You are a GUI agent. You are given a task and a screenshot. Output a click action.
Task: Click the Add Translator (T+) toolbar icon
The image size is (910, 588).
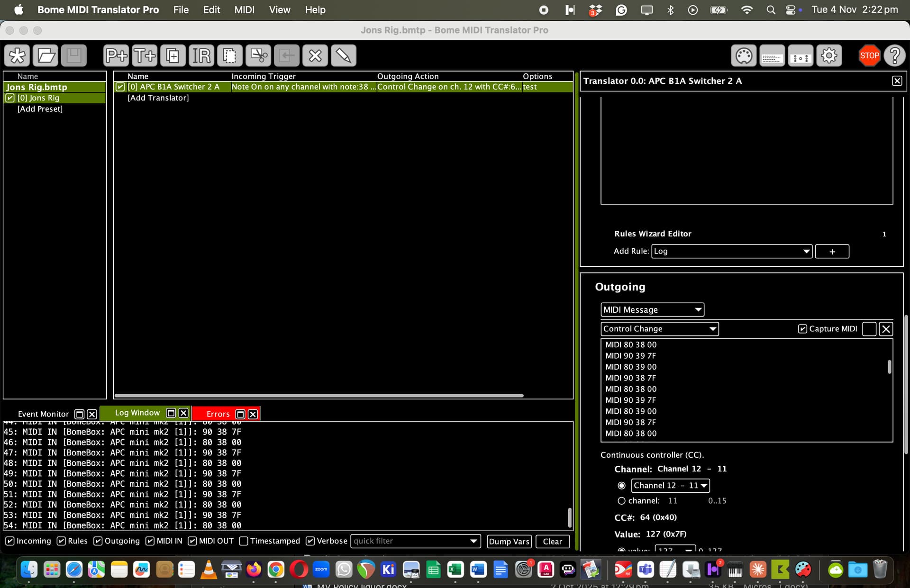tap(145, 55)
